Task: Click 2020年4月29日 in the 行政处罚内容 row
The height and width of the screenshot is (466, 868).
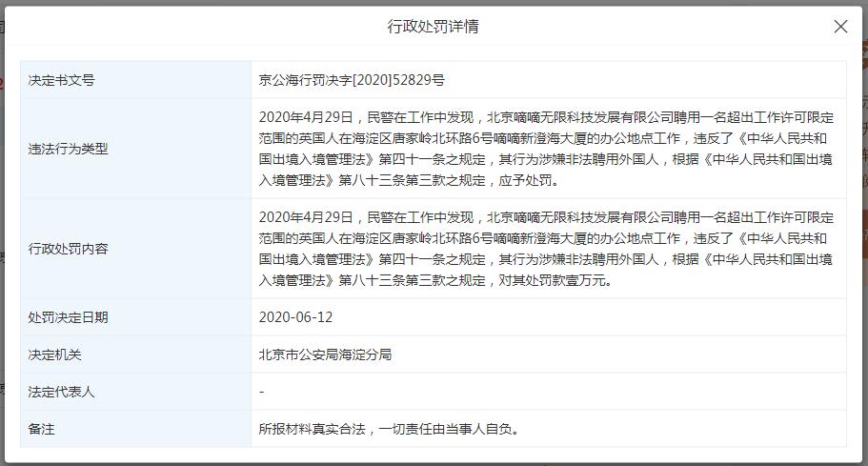Action: coord(305,217)
